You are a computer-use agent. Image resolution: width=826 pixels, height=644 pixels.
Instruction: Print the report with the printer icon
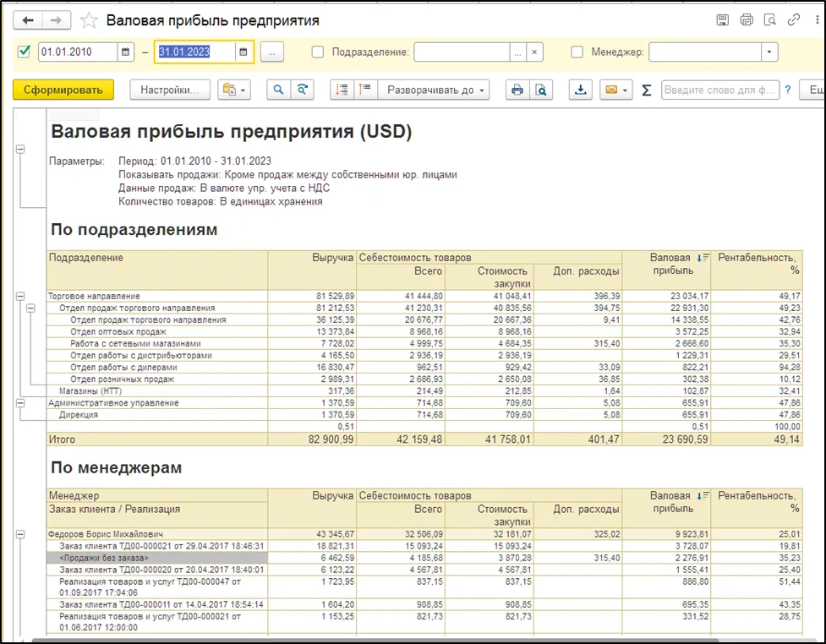(517, 90)
